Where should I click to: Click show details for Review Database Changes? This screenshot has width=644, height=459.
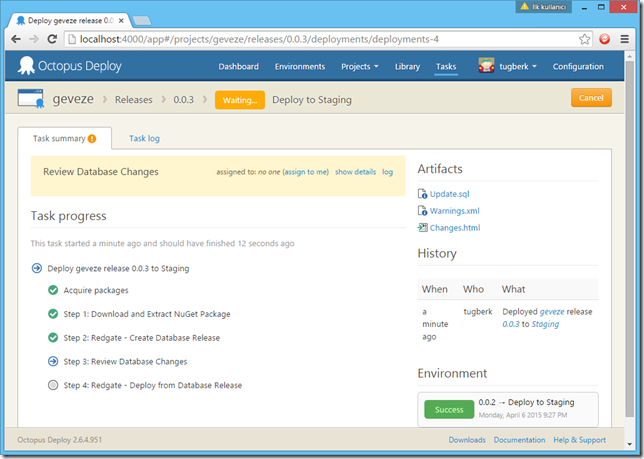click(355, 172)
